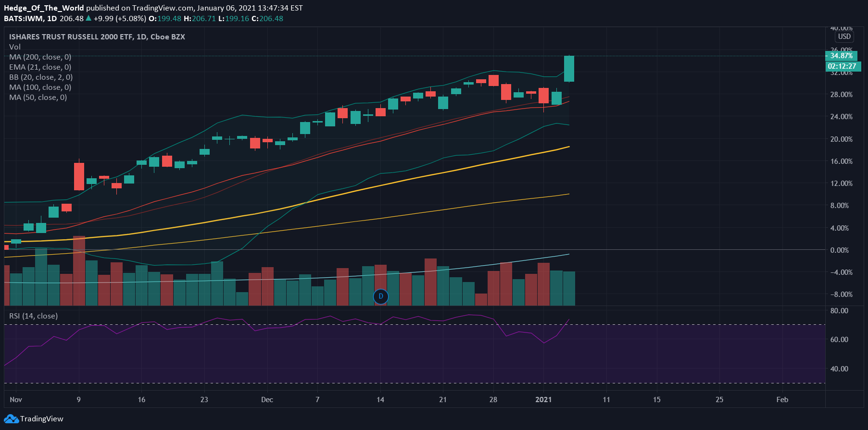Click the 28.00% price axis label

pos(842,94)
